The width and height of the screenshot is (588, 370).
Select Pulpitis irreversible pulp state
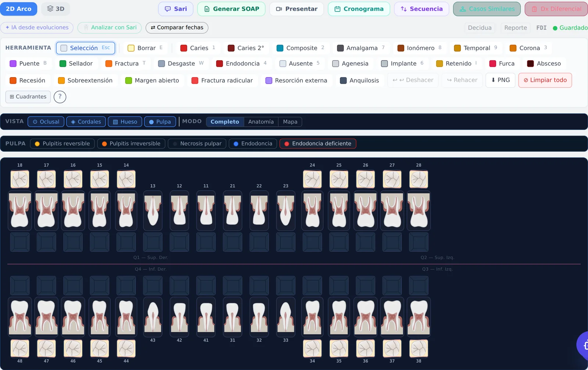click(131, 144)
